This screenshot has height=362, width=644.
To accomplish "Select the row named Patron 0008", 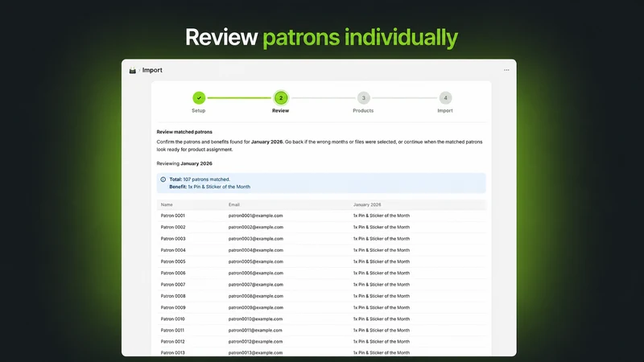I will point(321,296).
